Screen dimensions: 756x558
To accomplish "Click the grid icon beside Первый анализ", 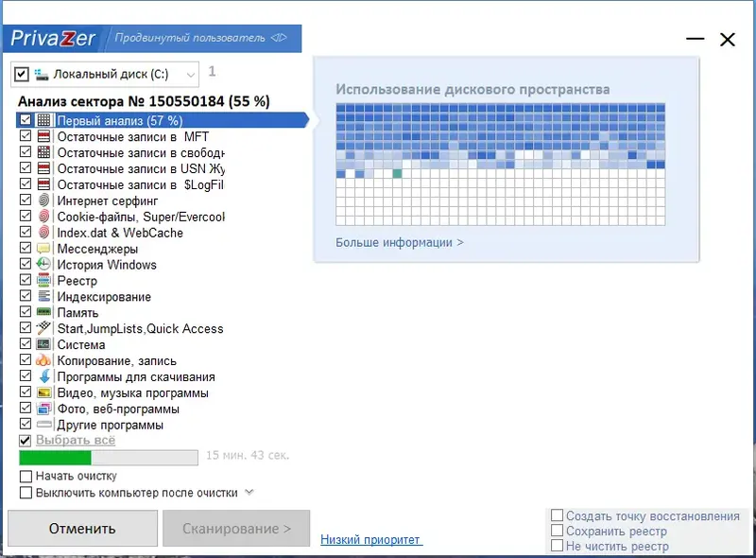I will pos(43,120).
